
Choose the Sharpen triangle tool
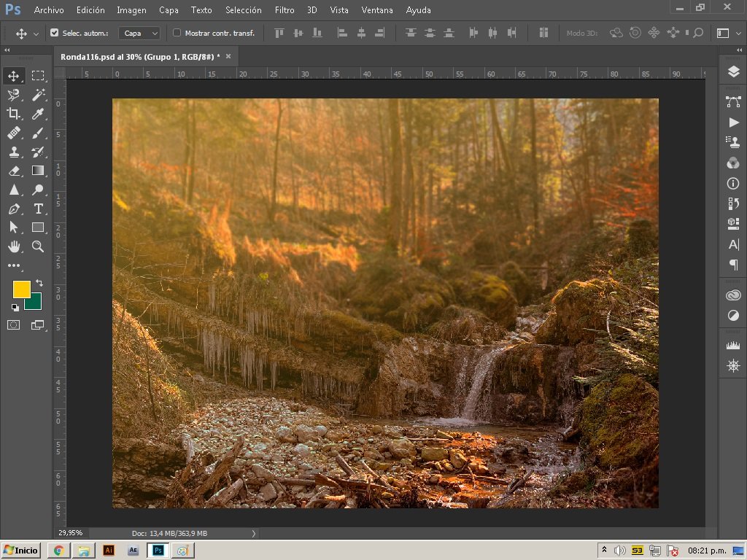point(13,190)
